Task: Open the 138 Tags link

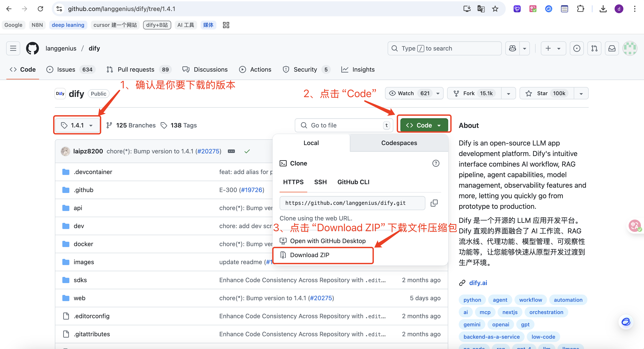Action: [x=179, y=125]
